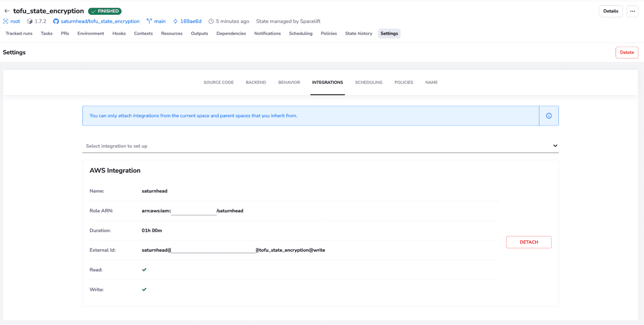Open the Select integration to set up field

pyautogui.click(x=320, y=146)
